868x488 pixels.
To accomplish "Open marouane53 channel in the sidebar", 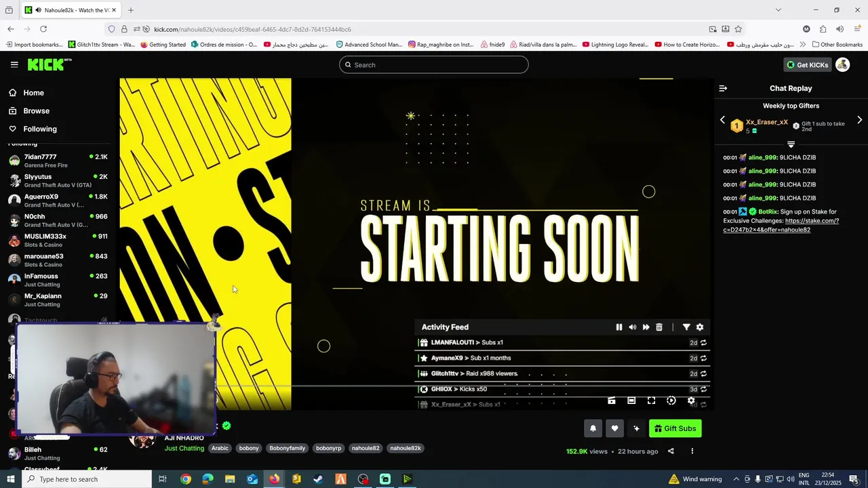I will point(58,260).
